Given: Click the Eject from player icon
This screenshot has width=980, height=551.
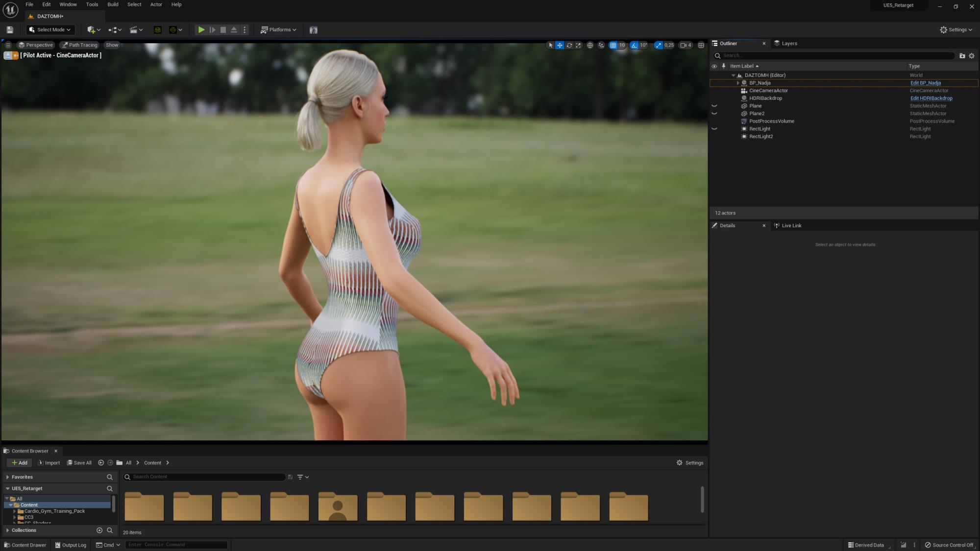Looking at the screenshot, I should [x=234, y=30].
